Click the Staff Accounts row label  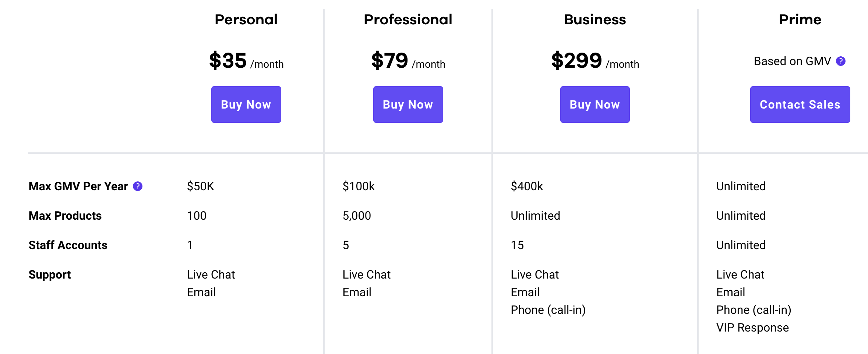[x=68, y=245]
